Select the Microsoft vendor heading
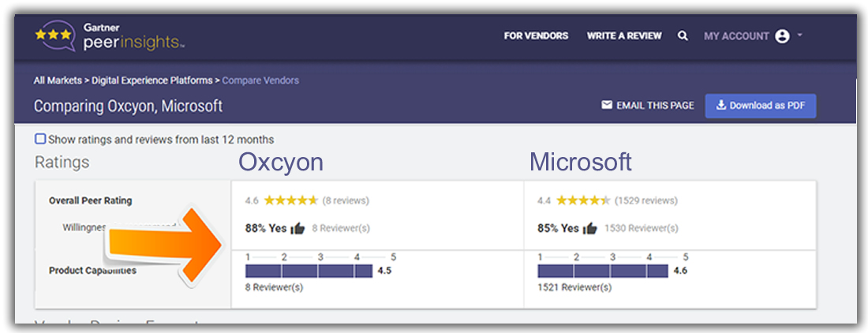The image size is (868, 333). click(x=581, y=162)
